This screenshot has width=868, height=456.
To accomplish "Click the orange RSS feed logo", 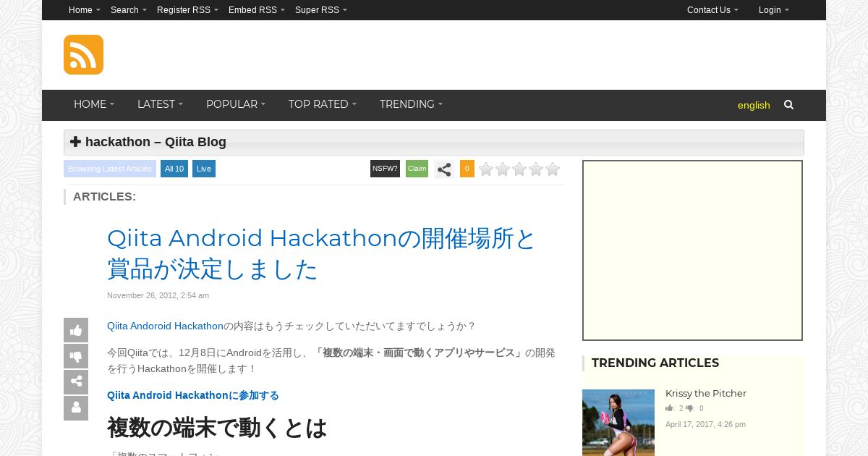I will 83,54.
